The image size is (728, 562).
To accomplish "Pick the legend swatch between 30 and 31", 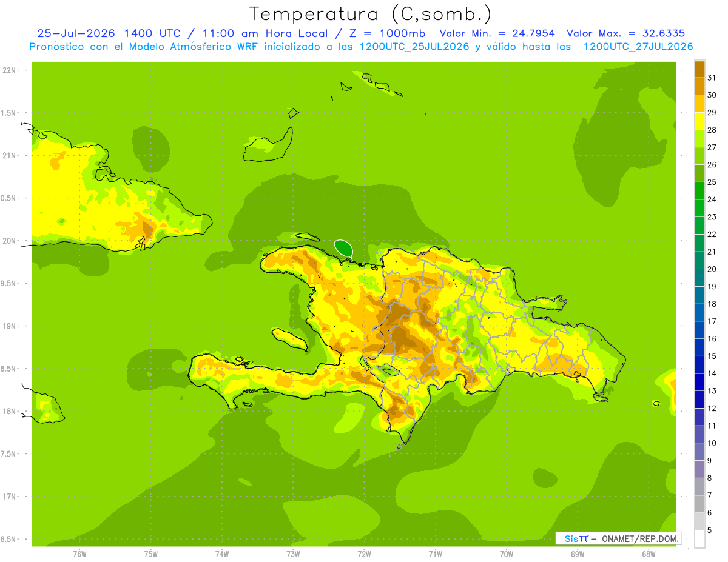I will (x=699, y=86).
